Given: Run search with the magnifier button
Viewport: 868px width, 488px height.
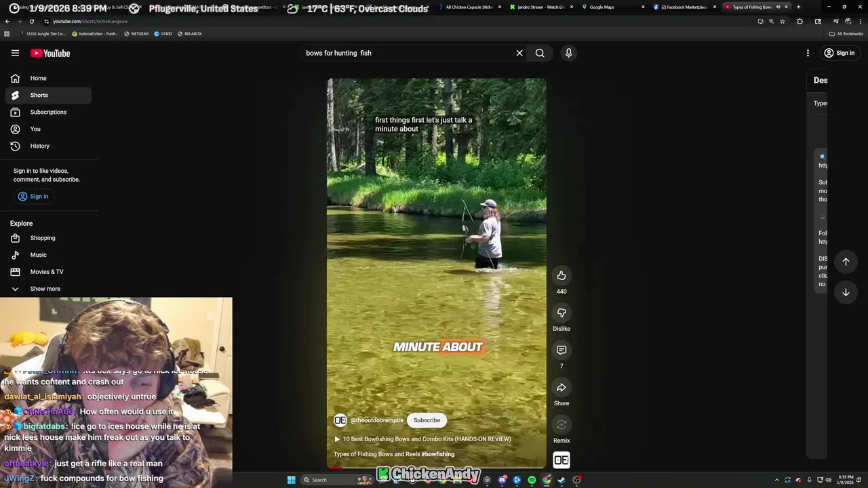Looking at the screenshot, I should 540,53.
